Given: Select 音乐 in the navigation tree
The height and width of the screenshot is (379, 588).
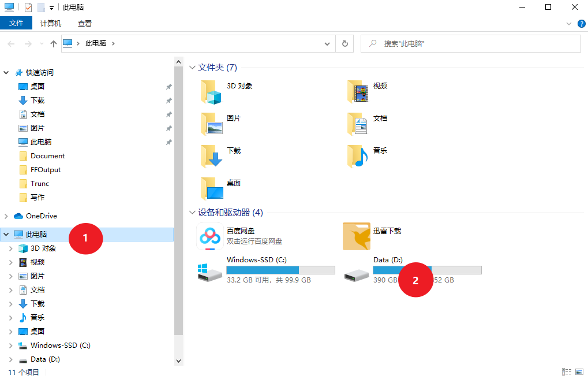Looking at the screenshot, I should point(38,317).
